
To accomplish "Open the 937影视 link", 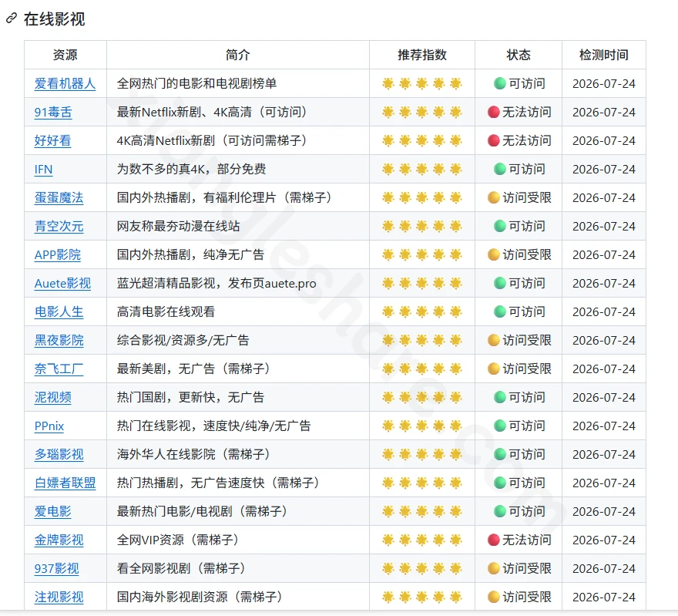I will [57, 569].
